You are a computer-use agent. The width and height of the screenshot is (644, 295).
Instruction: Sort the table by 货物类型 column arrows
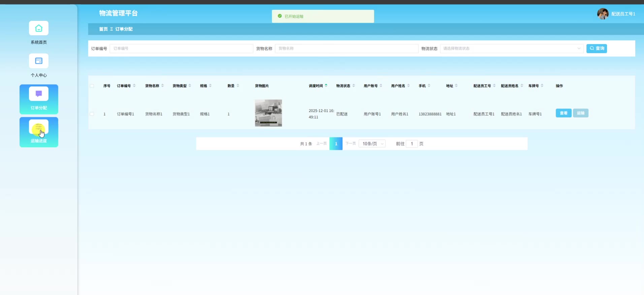point(190,86)
